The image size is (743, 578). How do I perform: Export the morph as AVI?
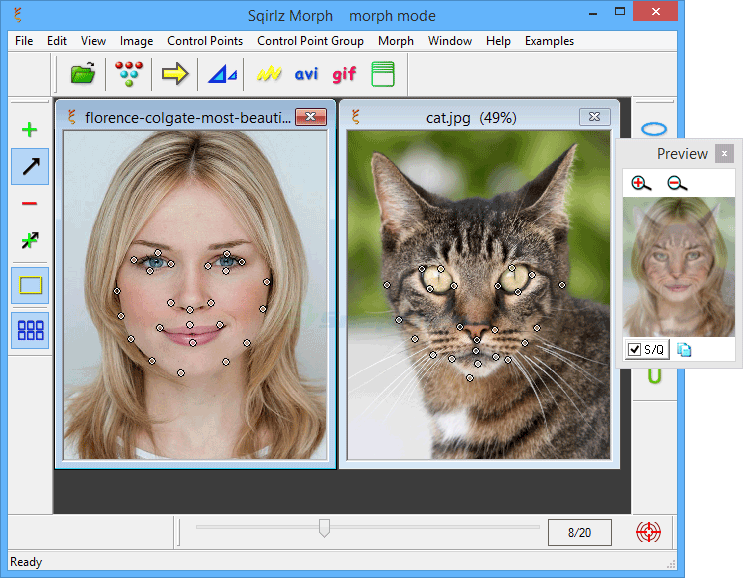tap(306, 74)
